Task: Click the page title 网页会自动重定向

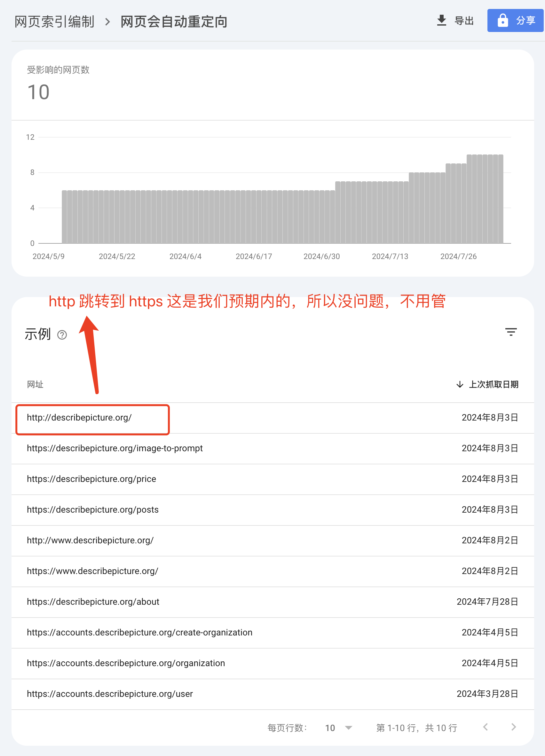Action: (x=174, y=22)
